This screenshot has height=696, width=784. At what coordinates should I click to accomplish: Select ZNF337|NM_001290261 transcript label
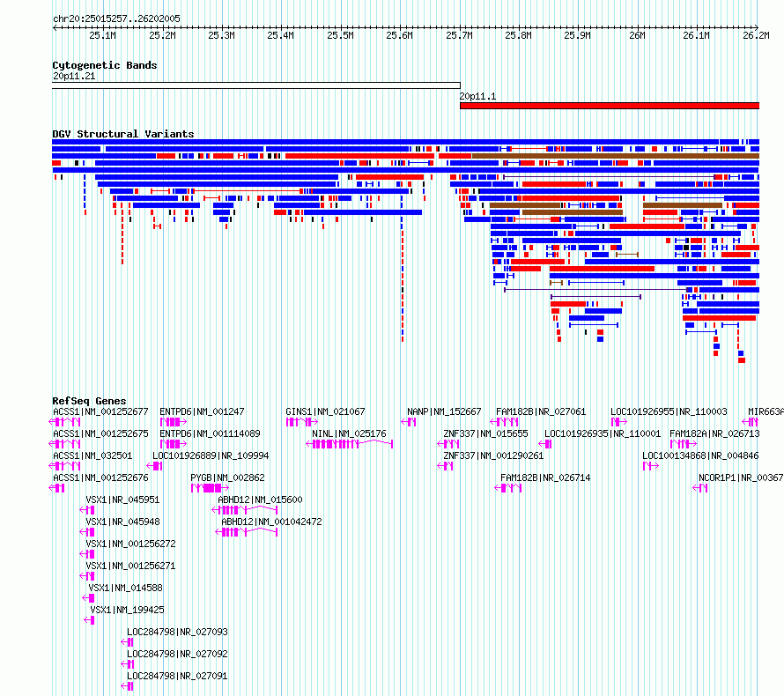coord(493,455)
